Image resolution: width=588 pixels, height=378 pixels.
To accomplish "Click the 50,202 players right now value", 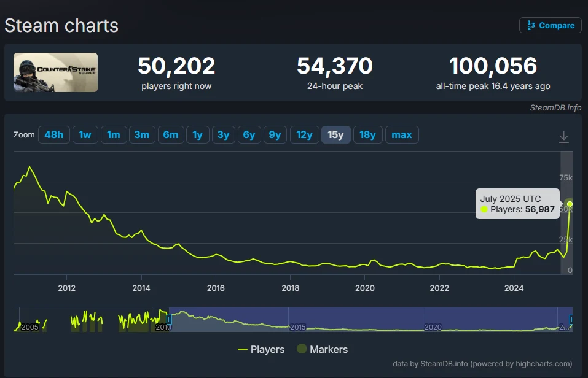I will pos(176,66).
